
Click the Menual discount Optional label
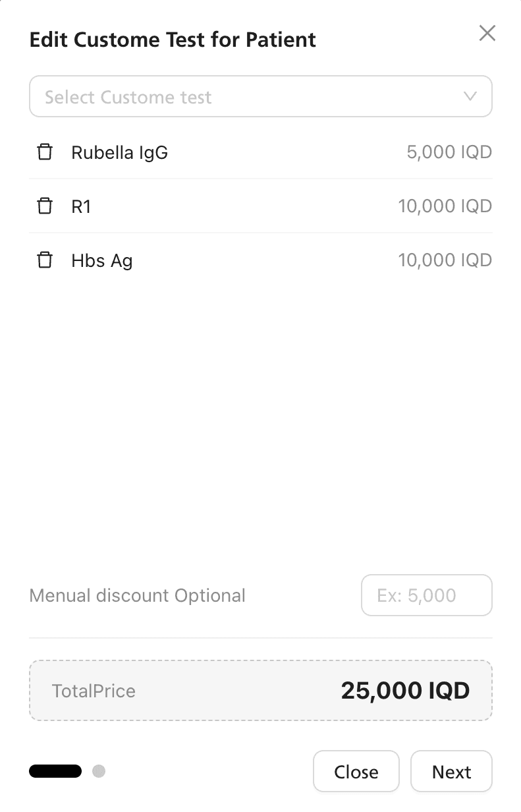(138, 596)
